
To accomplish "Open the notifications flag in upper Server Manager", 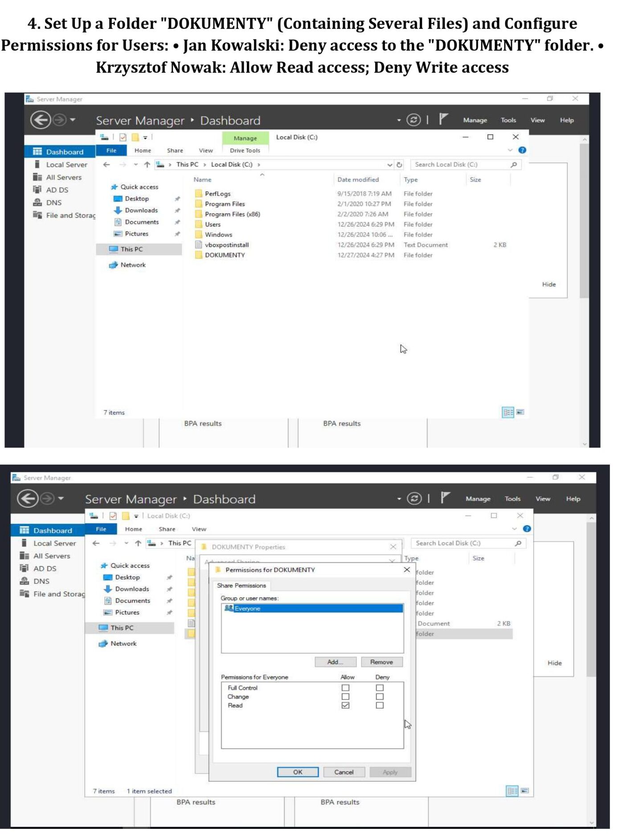I will 443,119.
